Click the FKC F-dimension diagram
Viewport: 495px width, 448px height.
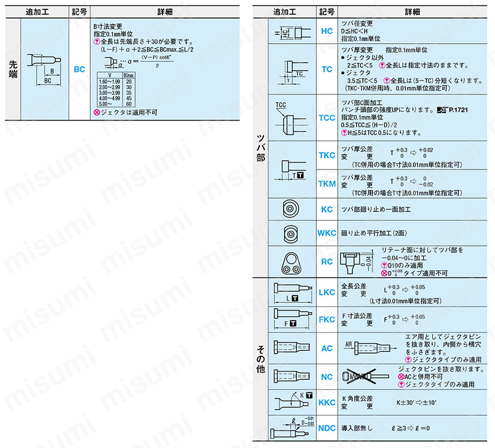(x=293, y=318)
